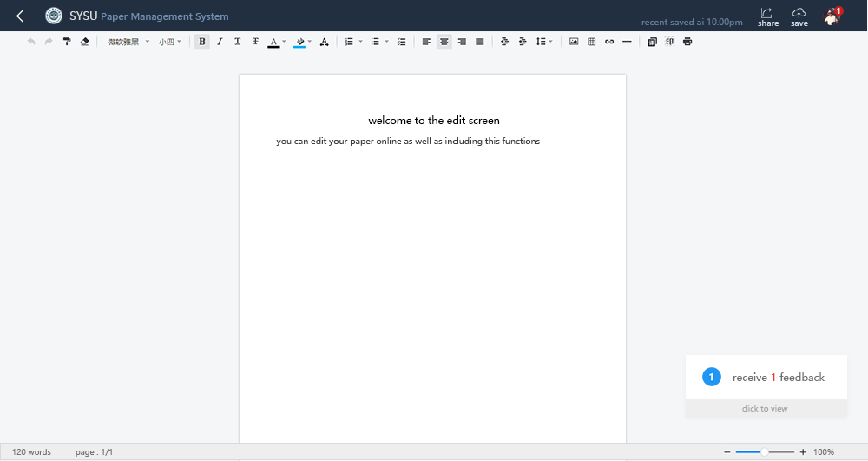Click the paragraph about editing paper online
The image size is (868, 461).
pyautogui.click(x=408, y=142)
